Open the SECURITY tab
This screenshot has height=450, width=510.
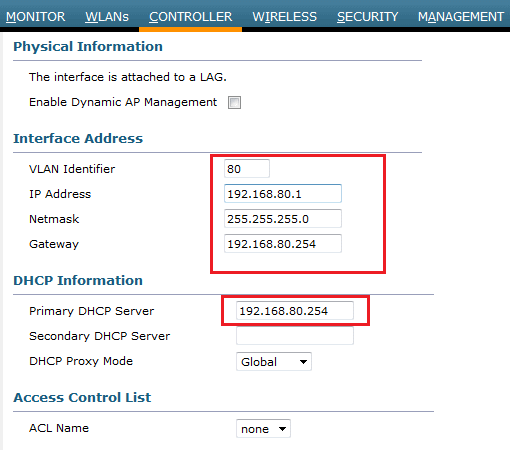(367, 17)
